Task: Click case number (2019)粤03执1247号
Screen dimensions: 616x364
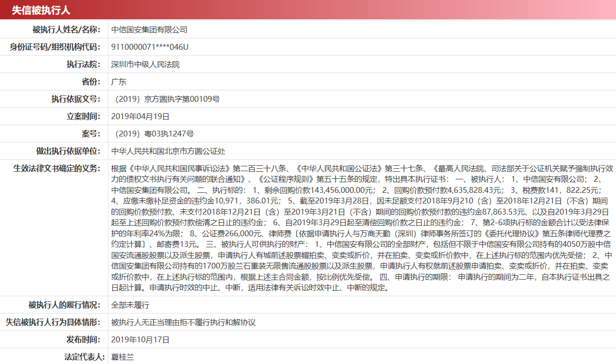Action: point(153,134)
